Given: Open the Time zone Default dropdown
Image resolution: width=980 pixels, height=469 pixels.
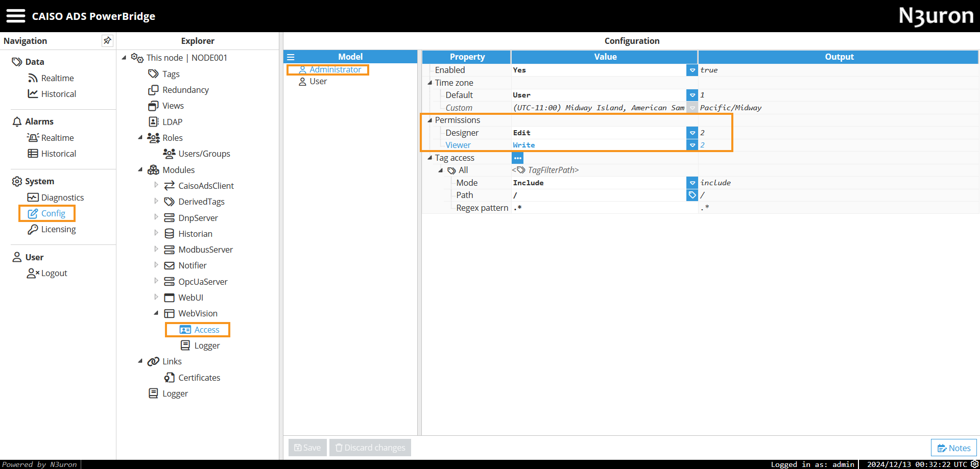Looking at the screenshot, I should (x=692, y=95).
